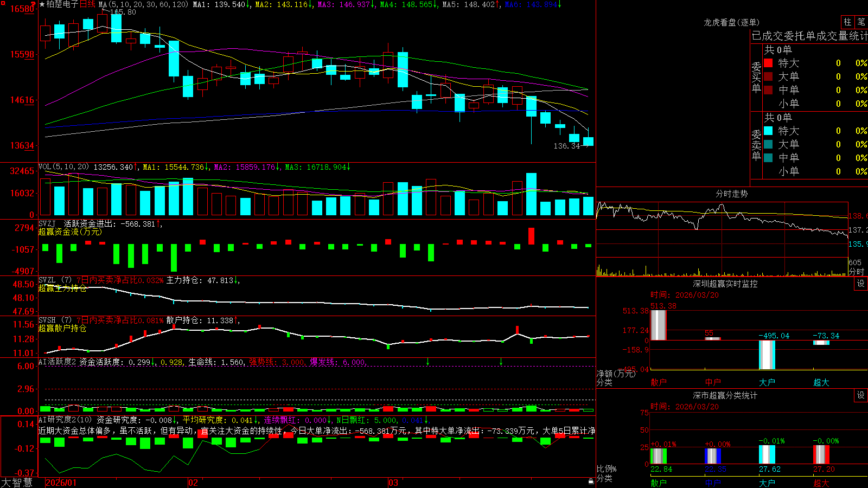This screenshot has width=868, height=488.
Task: Click the MA5: 148.402 value
Action: click(x=471, y=4)
